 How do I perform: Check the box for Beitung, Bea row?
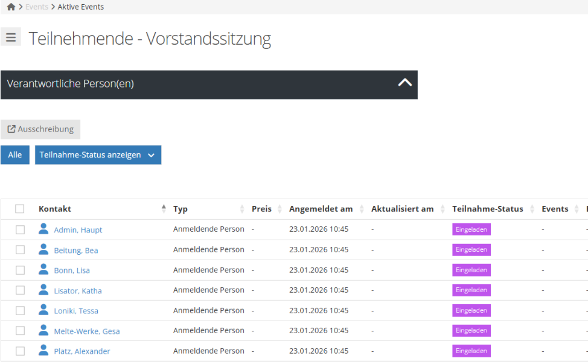click(20, 250)
